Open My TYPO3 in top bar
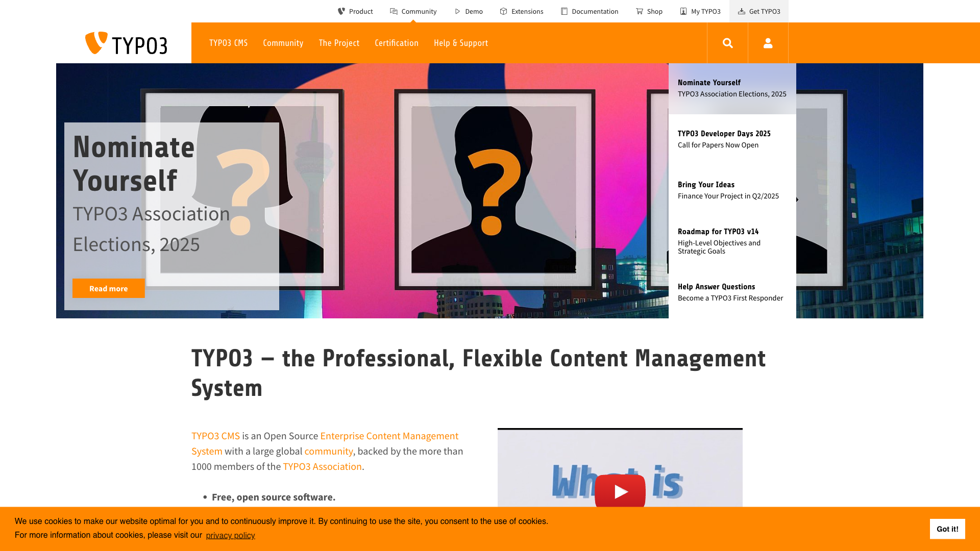This screenshot has width=980, height=551. (700, 11)
